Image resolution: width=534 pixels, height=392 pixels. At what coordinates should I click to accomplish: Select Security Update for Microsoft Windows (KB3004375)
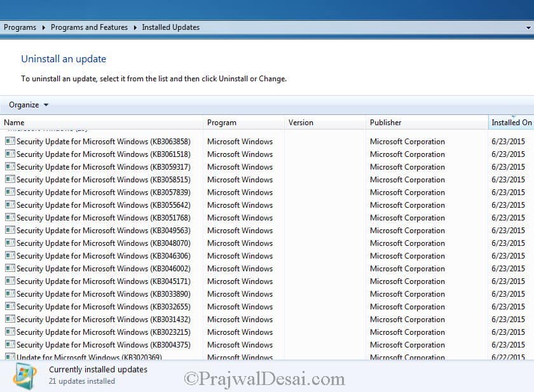tap(104, 345)
